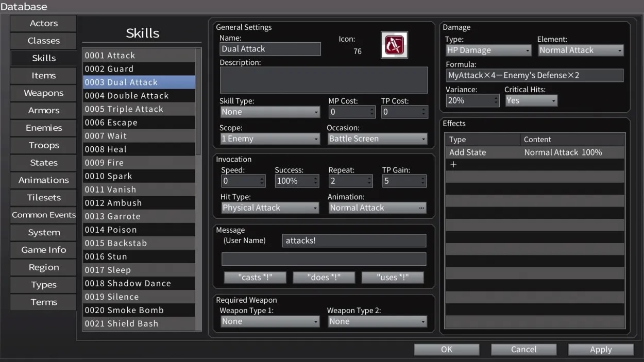Click the Variance percentage spinner
This screenshot has height=362, width=644.
[472, 101]
